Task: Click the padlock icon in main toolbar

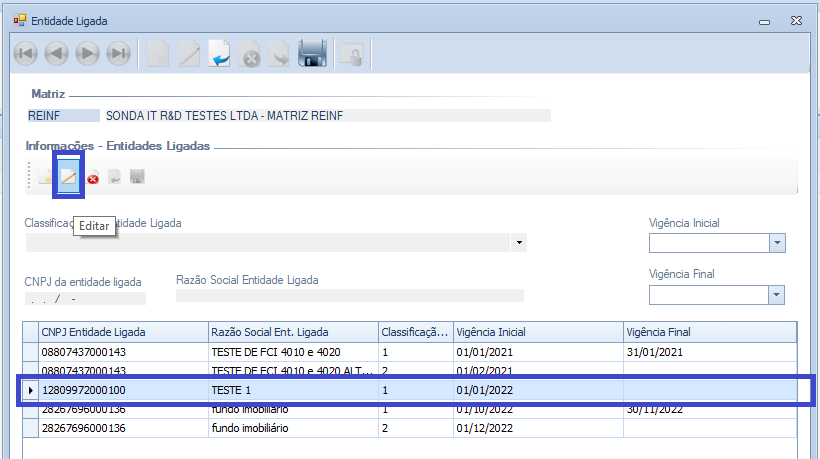Action: (350, 54)
